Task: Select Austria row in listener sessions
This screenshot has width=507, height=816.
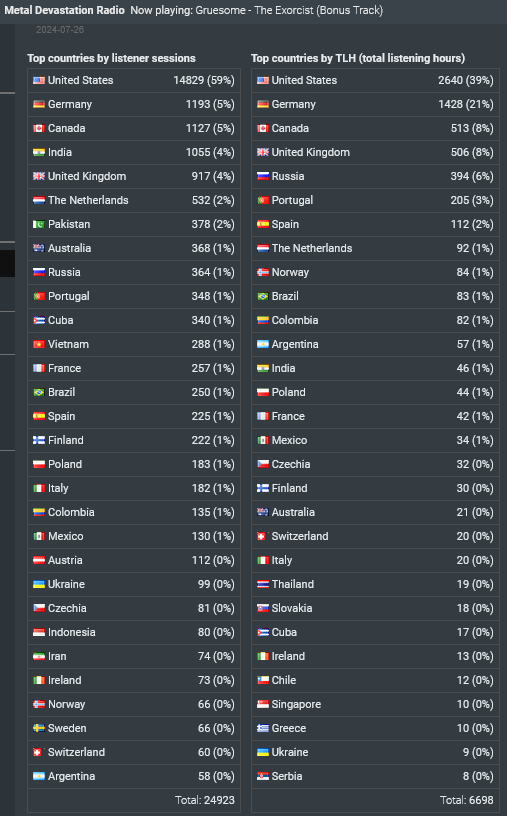Action: pos(134,560)
